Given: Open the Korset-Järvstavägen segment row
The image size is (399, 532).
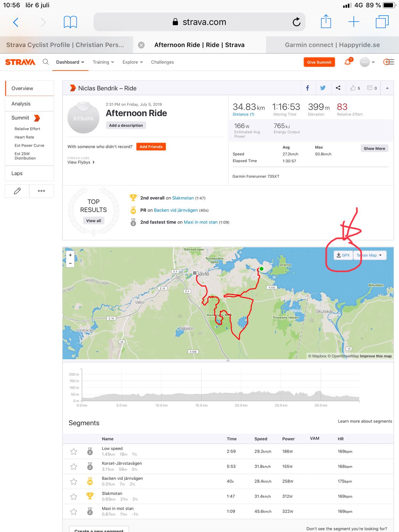Looking at the screenshot, I should [x=228, y=466].
